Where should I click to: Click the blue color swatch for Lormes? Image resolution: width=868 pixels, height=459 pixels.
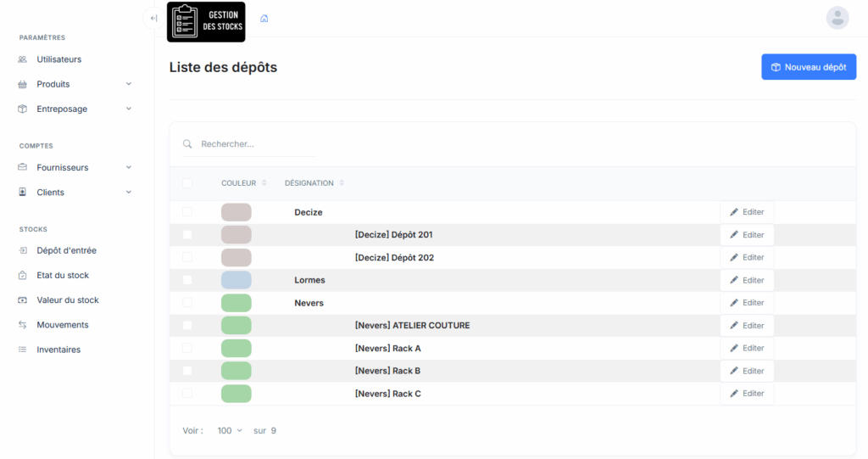pos(236,280)
